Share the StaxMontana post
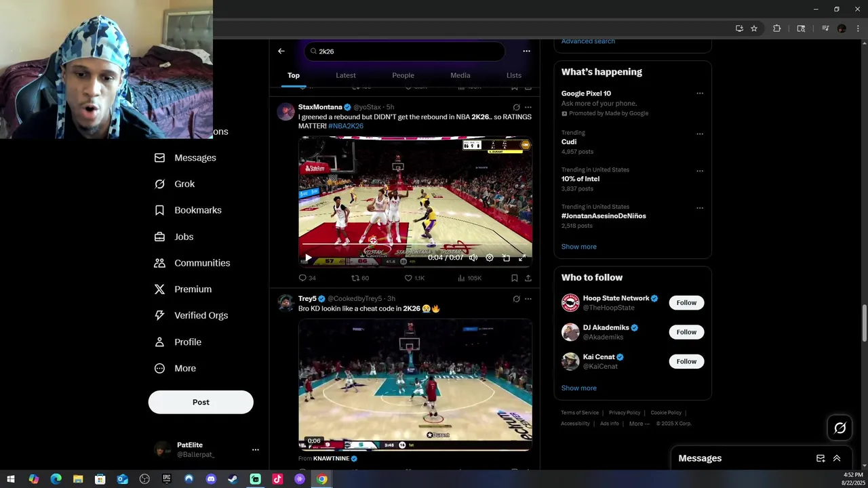Viewport: 868px width, 488px height. pos(528,278)
